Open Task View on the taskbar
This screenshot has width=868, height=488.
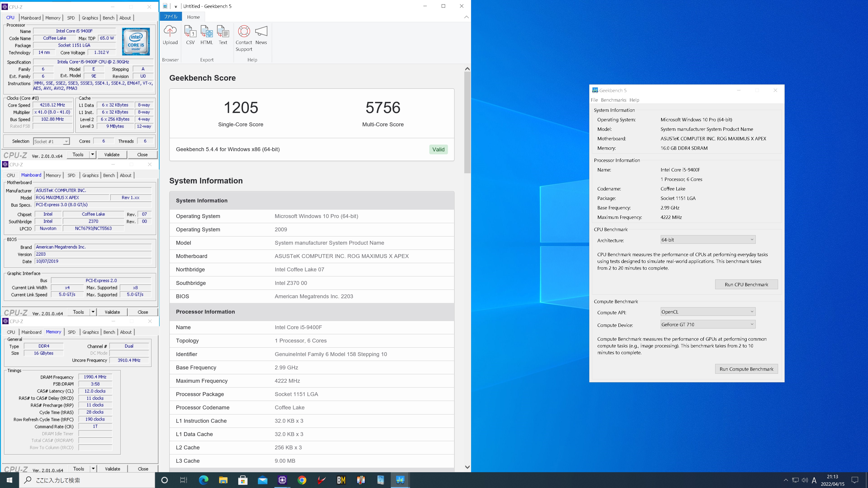tap(184, 480)
